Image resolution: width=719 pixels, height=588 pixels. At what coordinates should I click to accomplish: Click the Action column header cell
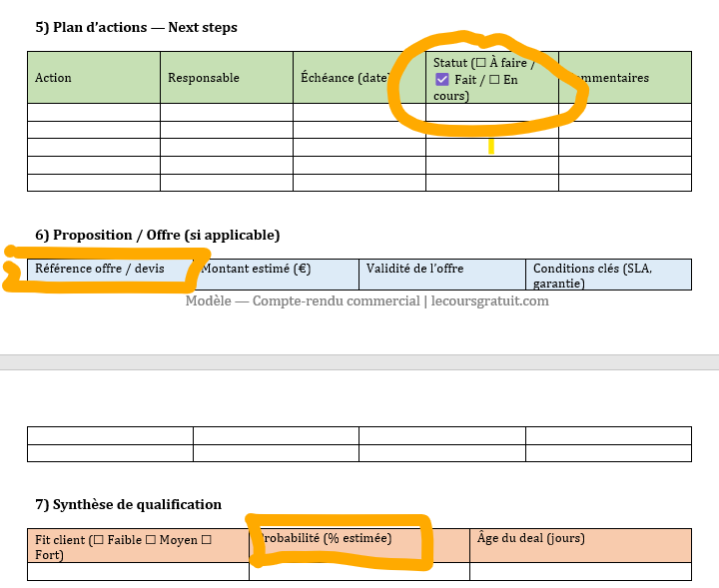pyautogui.click(x=93, y=78)
